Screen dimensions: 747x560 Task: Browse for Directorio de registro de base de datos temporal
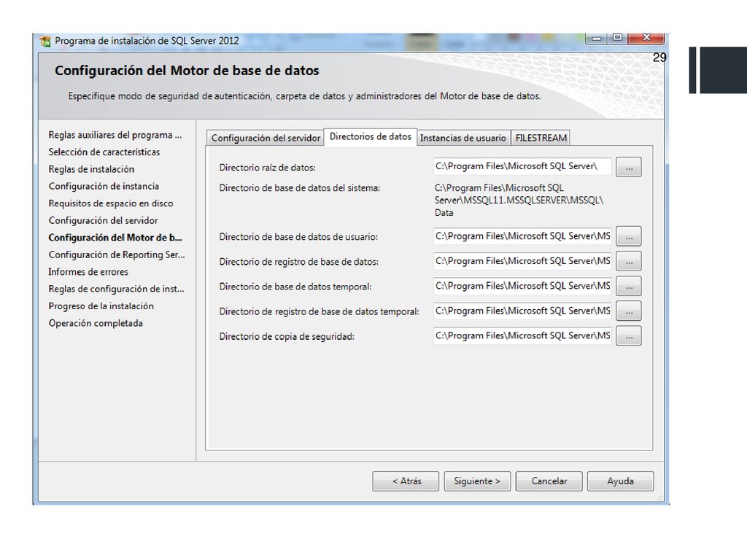point(629,311)
